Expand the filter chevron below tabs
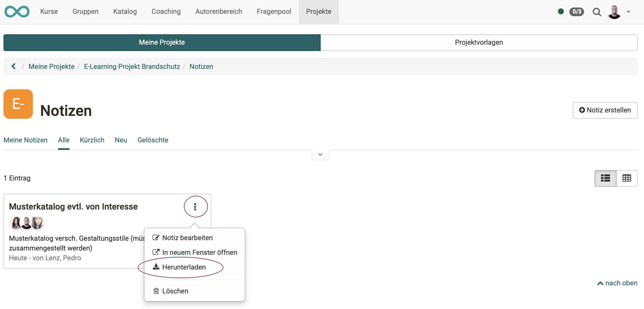The height and width of the screenshot is (309, 644). 320,154
